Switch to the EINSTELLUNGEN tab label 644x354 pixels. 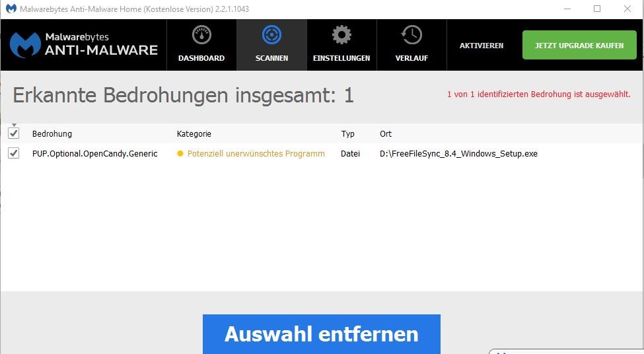(341, 58)
